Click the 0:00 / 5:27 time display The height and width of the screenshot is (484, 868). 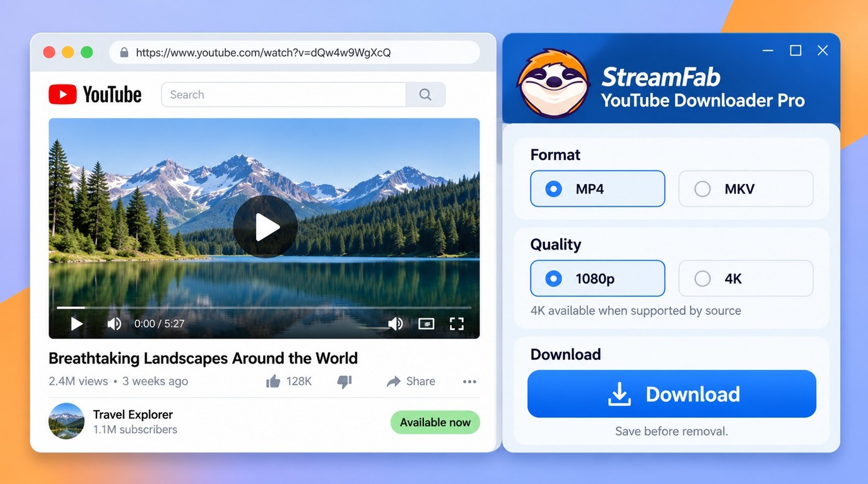click(x=159, y=324)
